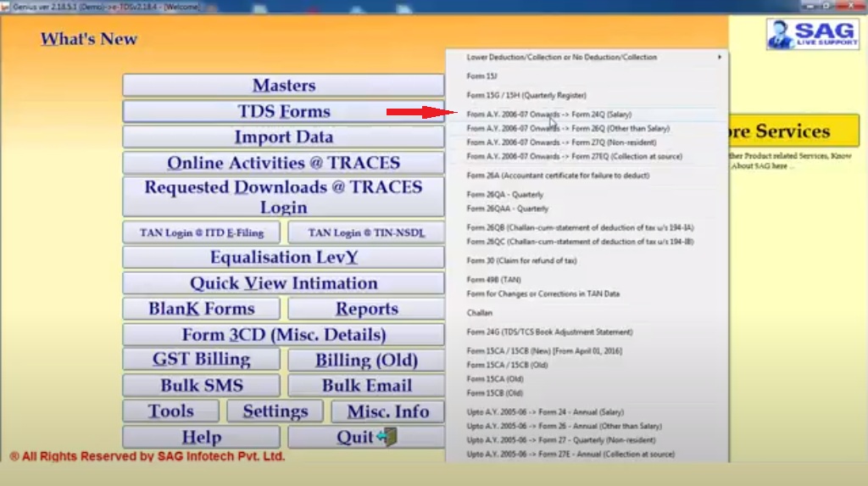This screenshot has height=486, width=868.
Task: Open the Masters button
Action: point(283,86)
